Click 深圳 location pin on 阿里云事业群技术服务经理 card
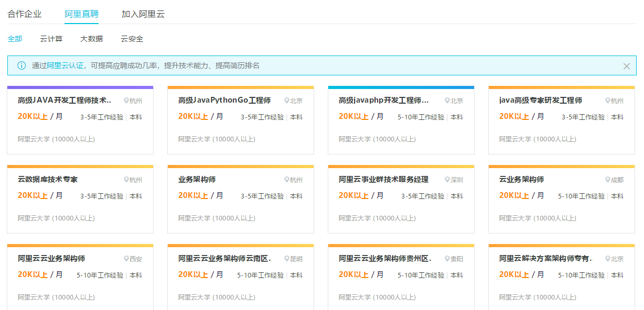Viewport: 644px width, 310px height. click(x=447, y=180)
